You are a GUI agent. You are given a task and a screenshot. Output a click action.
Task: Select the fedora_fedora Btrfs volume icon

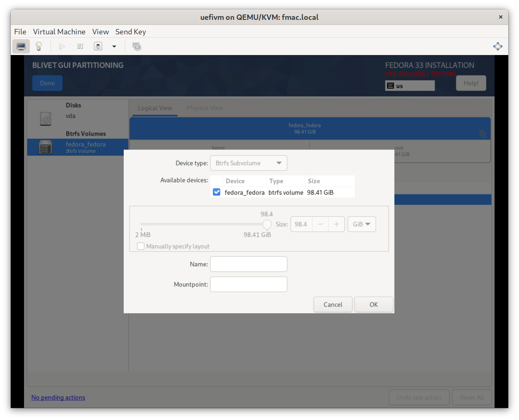point(46,147)
